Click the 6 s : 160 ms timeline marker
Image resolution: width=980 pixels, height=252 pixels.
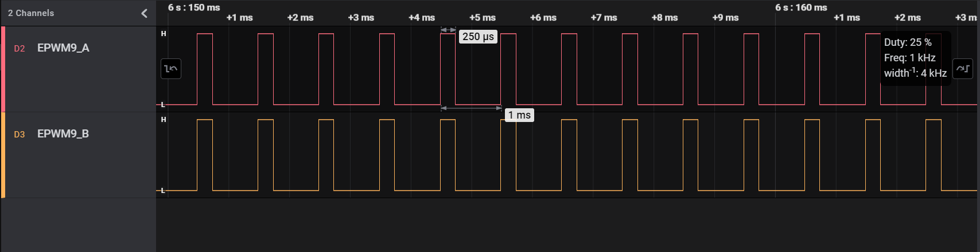tap(801, 7)
